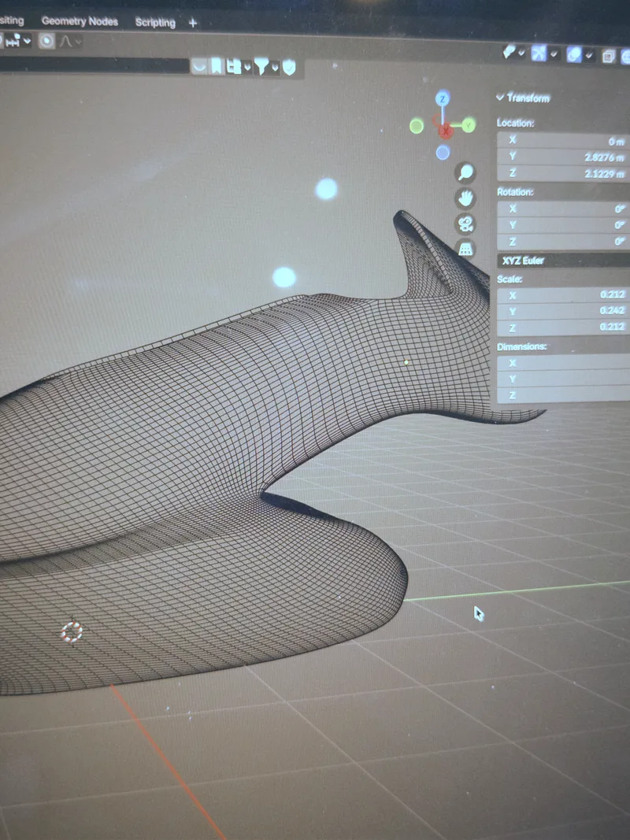This screenshot has height=840, width=630.
Task: Switch perspective/orthographic with the grid icon
Action: [x=465, y=249]
